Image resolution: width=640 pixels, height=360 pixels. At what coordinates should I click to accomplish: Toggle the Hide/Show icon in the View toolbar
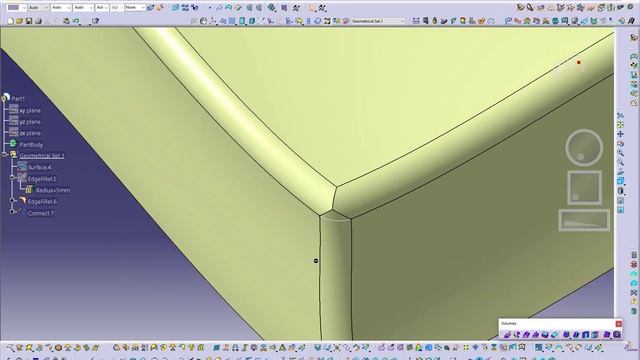(x=620, y=200)
